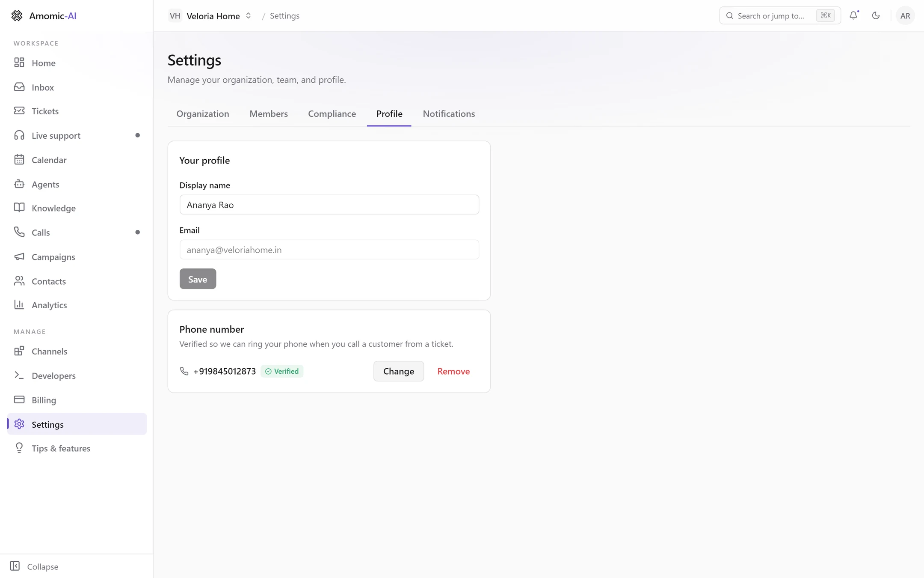Open Developers via its terminal icon

click(x=19, y=375)
